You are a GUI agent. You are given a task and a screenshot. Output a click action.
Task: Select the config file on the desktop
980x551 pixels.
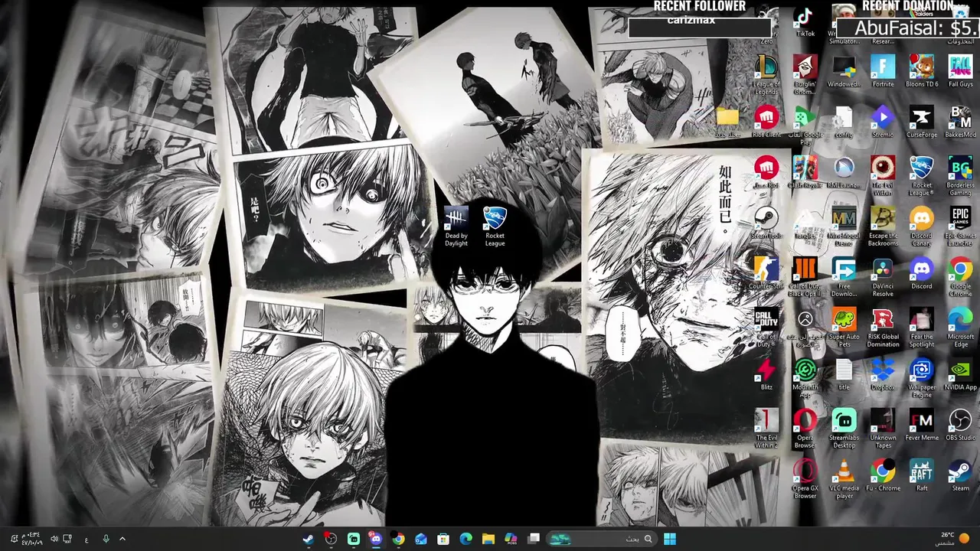pos(844,122)
